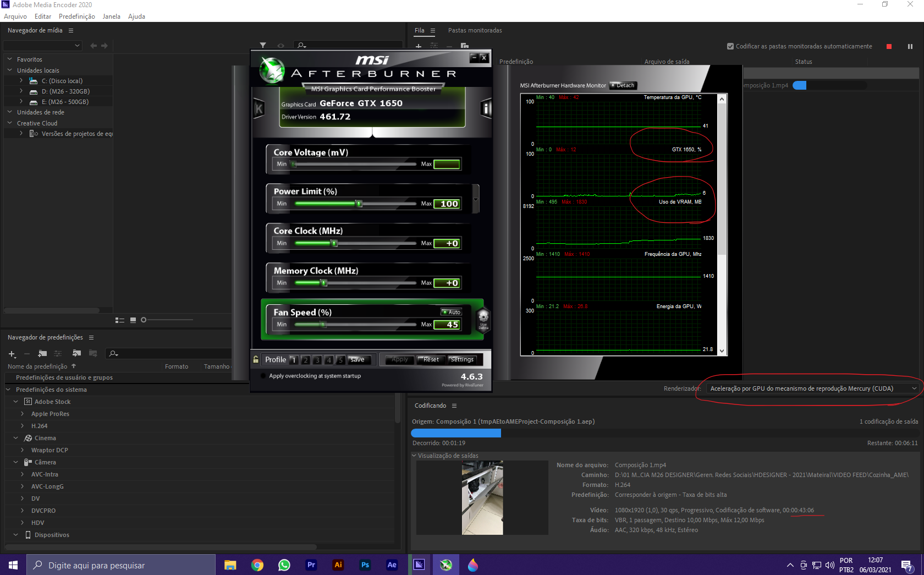
Task: Open WhatsApp from the taskbar
Action: [284, 565]
